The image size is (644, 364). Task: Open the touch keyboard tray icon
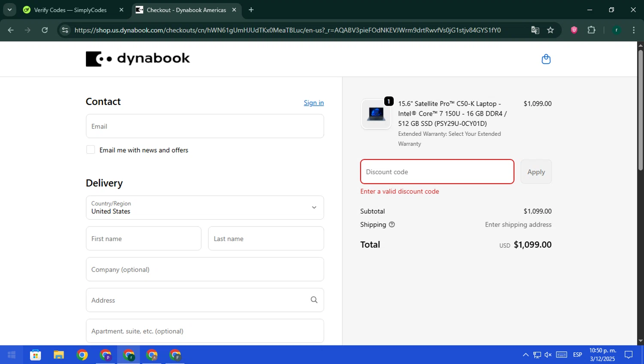[x=562, y=355]
